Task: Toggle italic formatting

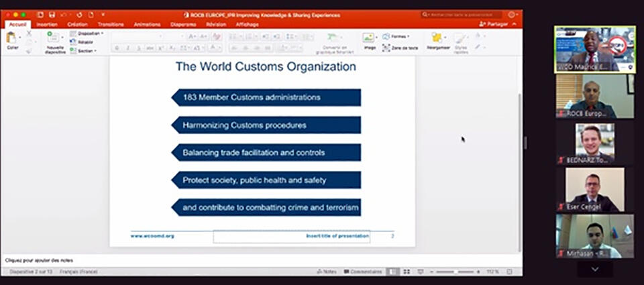Action: tap(127, 48)
